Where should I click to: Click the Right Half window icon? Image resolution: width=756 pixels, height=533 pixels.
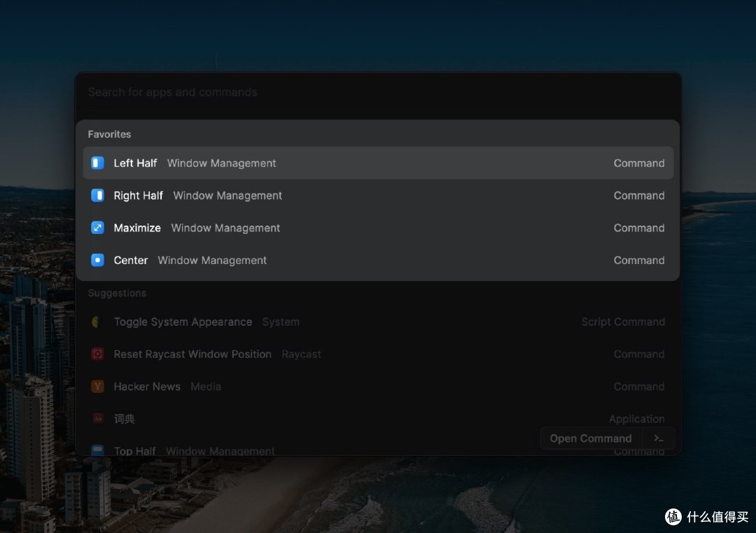coord(97,195)
